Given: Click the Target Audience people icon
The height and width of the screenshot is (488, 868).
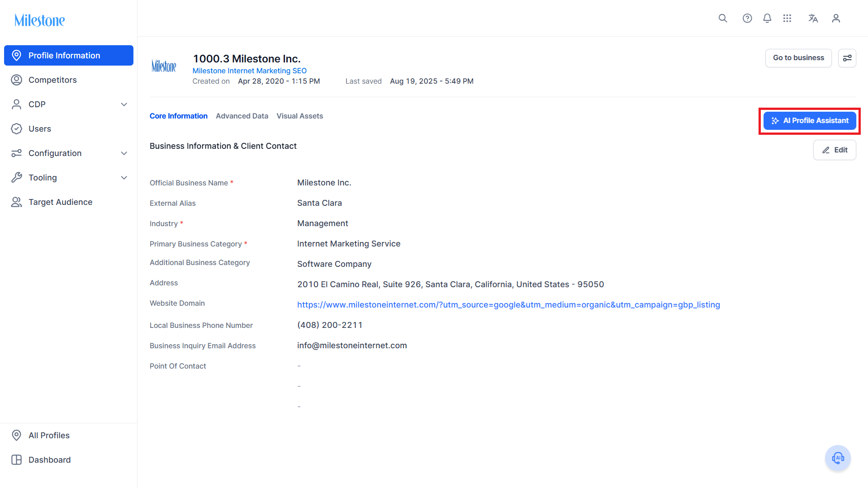Looking at the screenshot, I should [x=17, y=202].
